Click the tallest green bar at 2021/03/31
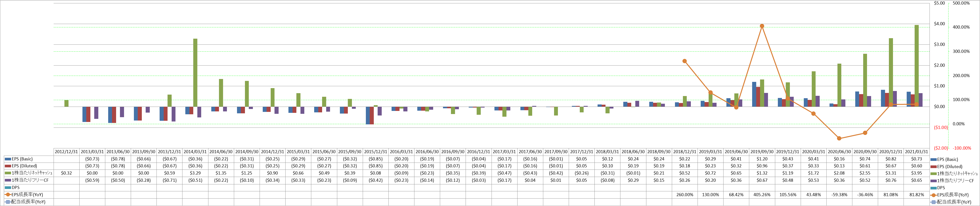The width and height of the screenshot is (980, 206). tap(917, 66)
